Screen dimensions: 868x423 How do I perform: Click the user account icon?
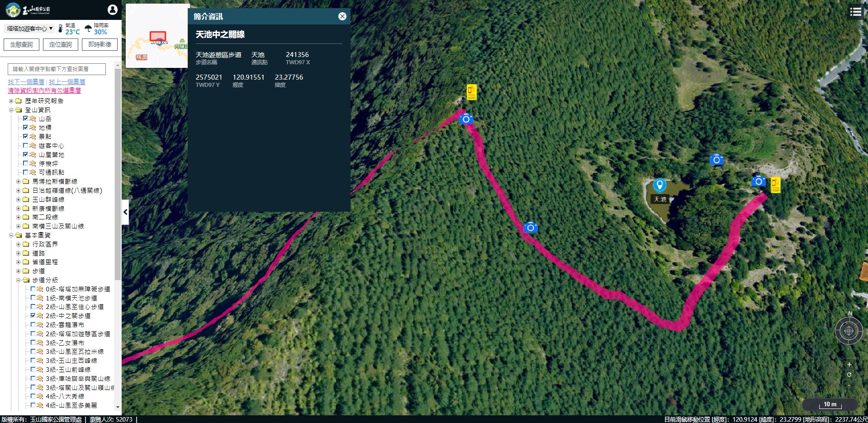coord(113,10)
